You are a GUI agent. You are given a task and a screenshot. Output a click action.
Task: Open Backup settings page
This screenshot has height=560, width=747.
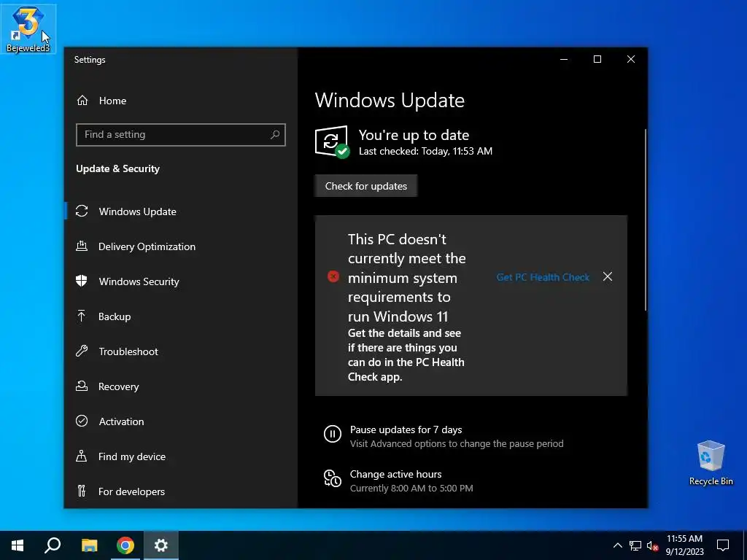115,316
